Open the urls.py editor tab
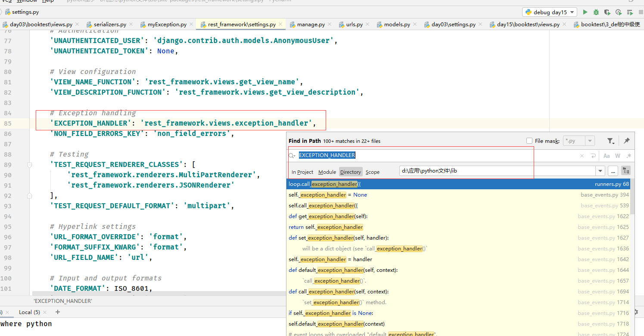 (x=355, y=25)
